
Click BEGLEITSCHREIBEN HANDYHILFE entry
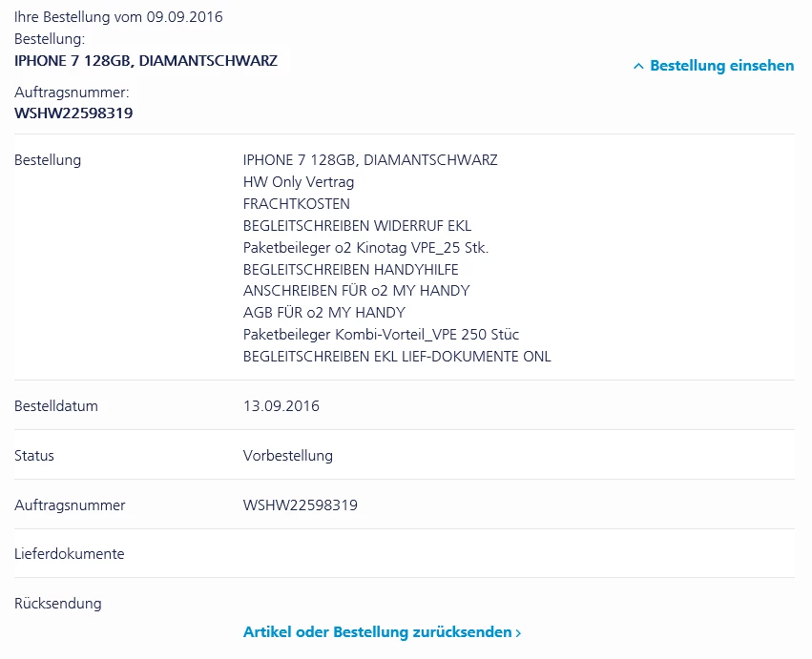[350, 270]
